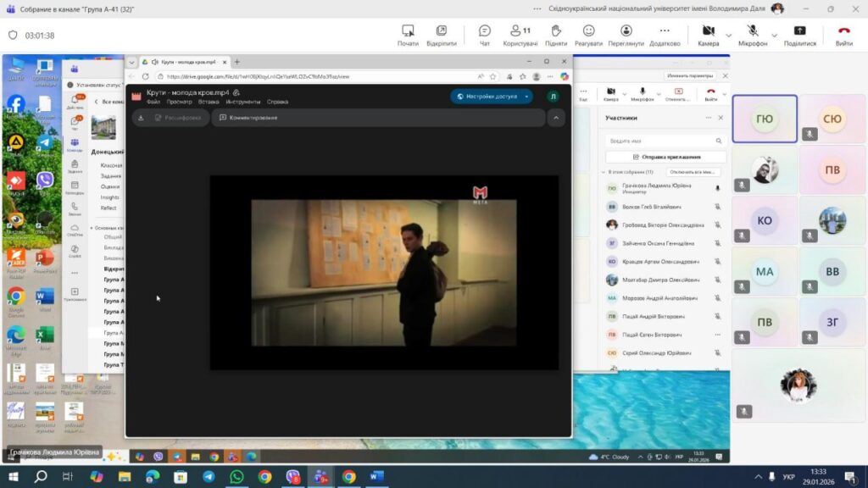Open the Користувачі participants list

pos(520,34)
